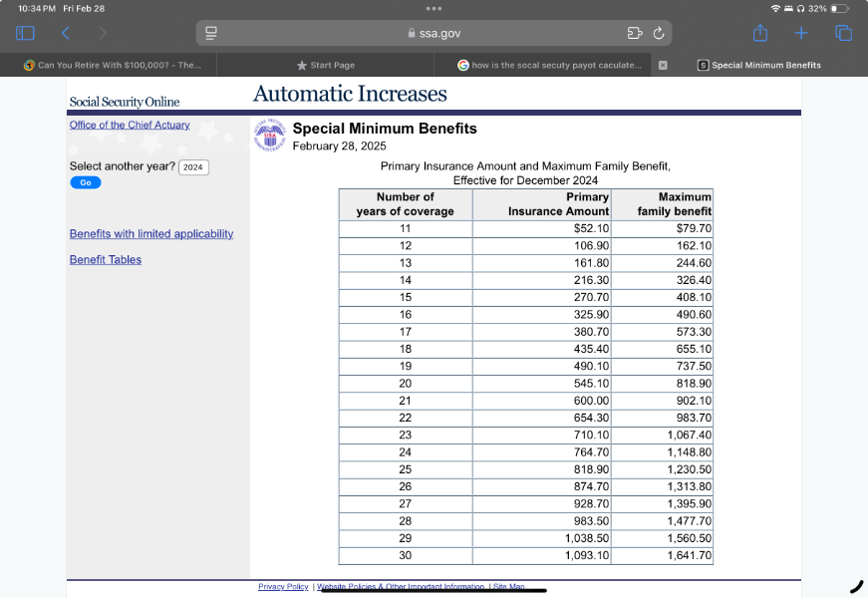Tap the three-dot multitasking control at top

[434, 8]
